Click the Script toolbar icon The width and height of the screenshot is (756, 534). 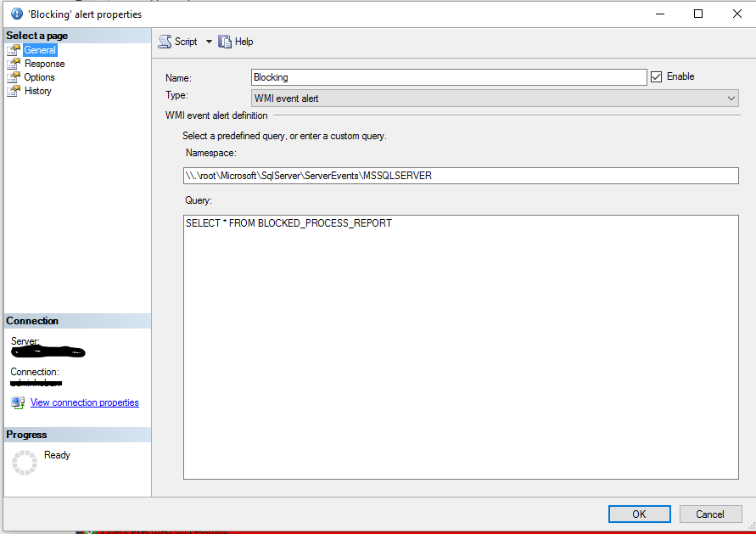click(x=165, y=42)
